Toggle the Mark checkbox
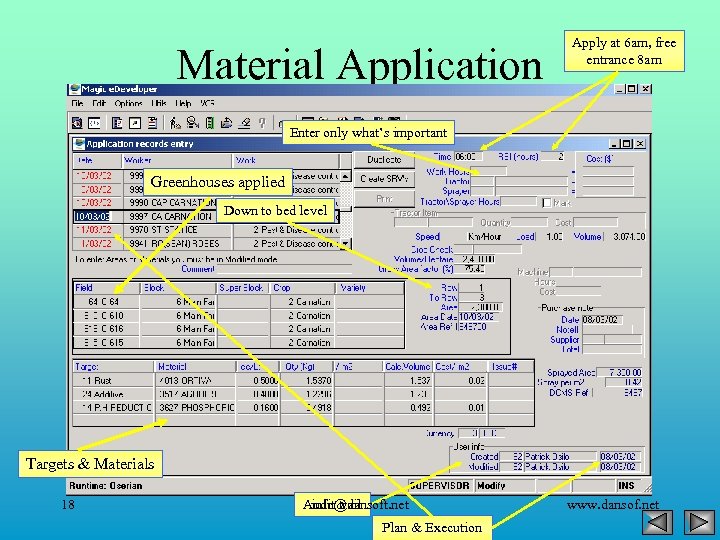 546,202
